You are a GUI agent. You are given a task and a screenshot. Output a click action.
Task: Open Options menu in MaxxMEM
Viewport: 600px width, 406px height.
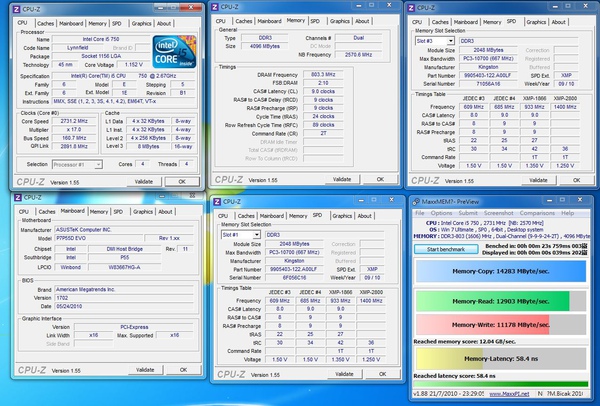(x=441, y=213)
